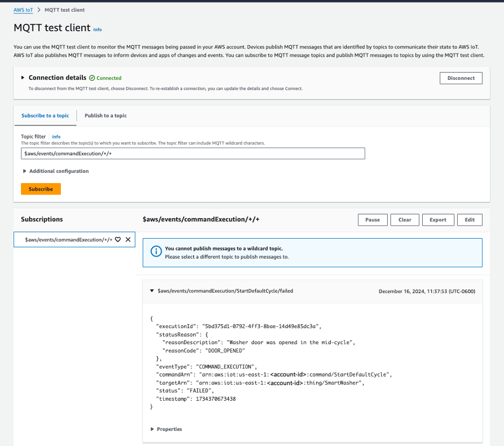
Task: Click "You cannot publish messages to a wildcard topic"
Action: [223, 248]
